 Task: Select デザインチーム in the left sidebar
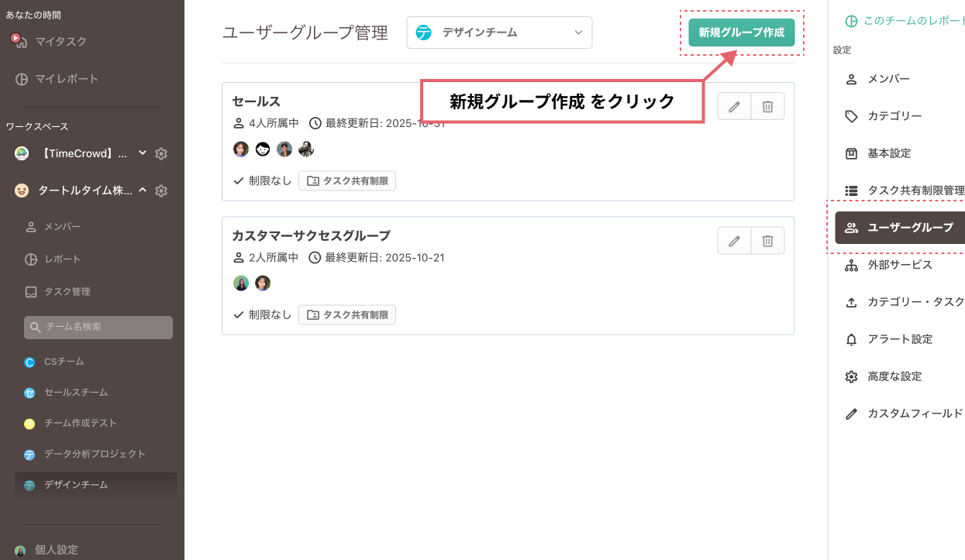pos(78,485)
